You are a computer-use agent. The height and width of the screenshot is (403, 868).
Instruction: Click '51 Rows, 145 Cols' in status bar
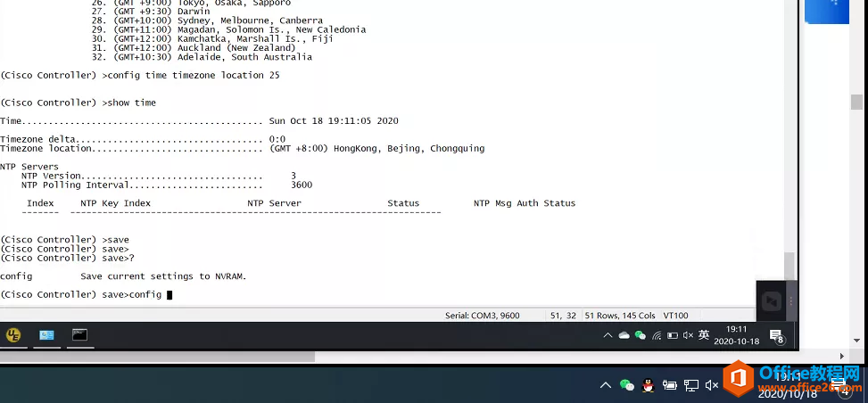[619, 316]
